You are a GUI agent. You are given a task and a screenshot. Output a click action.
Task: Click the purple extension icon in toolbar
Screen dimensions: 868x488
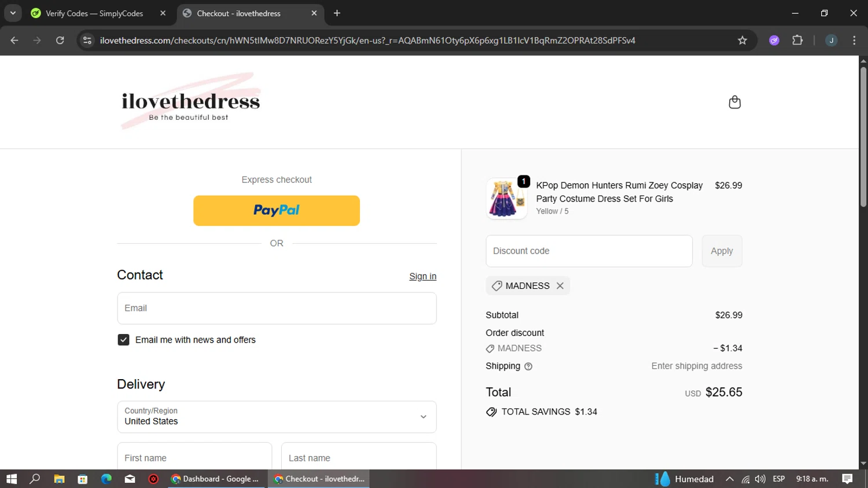tap(774, 40)
